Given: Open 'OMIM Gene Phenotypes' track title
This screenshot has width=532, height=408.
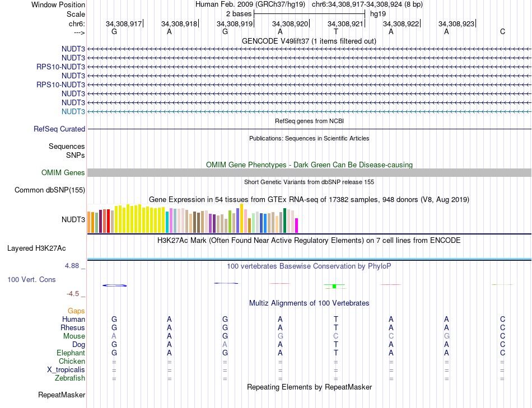Looking at the screenshot, I should pos(309,165).
